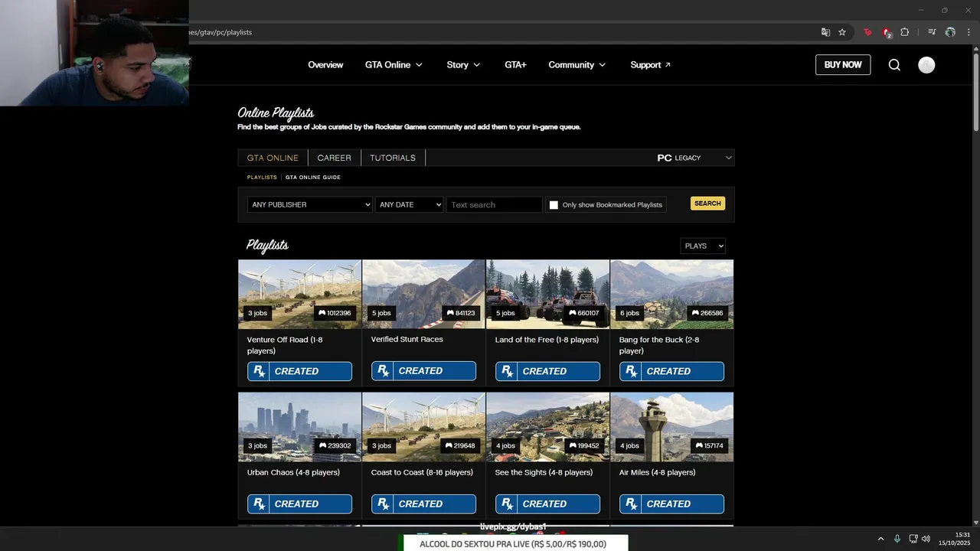Click the plays count 660107 badge

[x=584, y=313]
